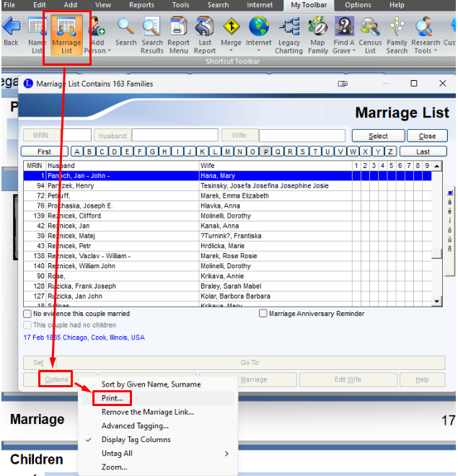458x476 pixels.
Task: Click the Edit Wife button
Action: pos(348,379)
